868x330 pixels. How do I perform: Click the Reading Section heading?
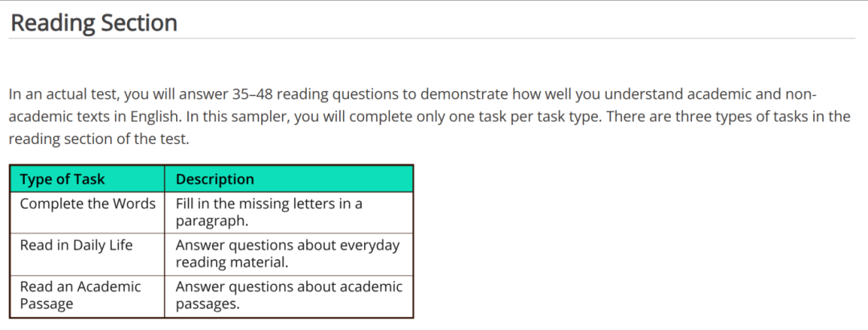94,23
